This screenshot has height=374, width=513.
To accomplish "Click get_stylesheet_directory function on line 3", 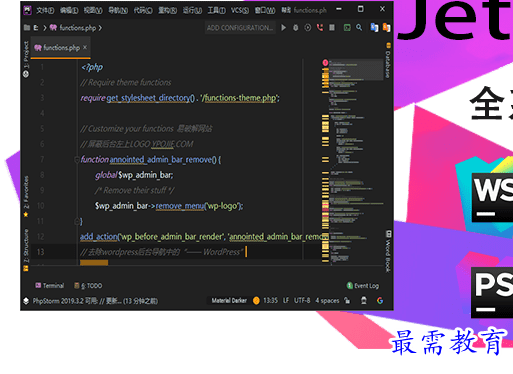I will pyautogui.click(x=150, y=98).
